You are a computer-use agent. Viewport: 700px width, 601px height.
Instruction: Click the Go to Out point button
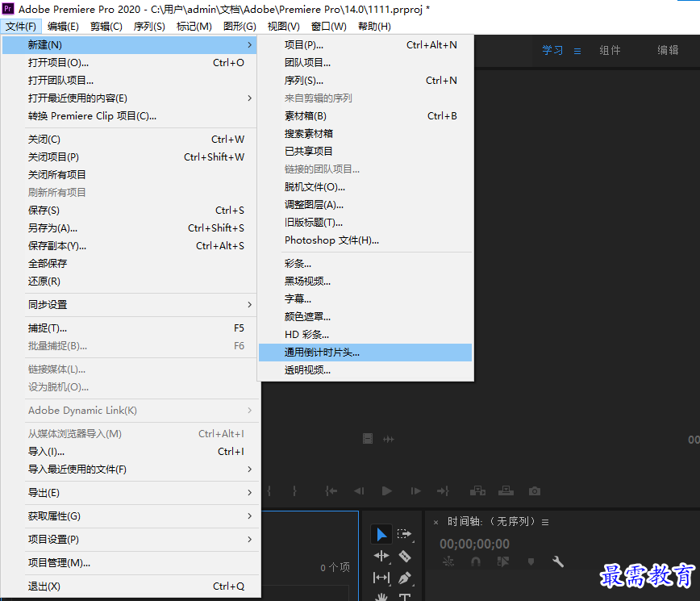coord(443,491)
